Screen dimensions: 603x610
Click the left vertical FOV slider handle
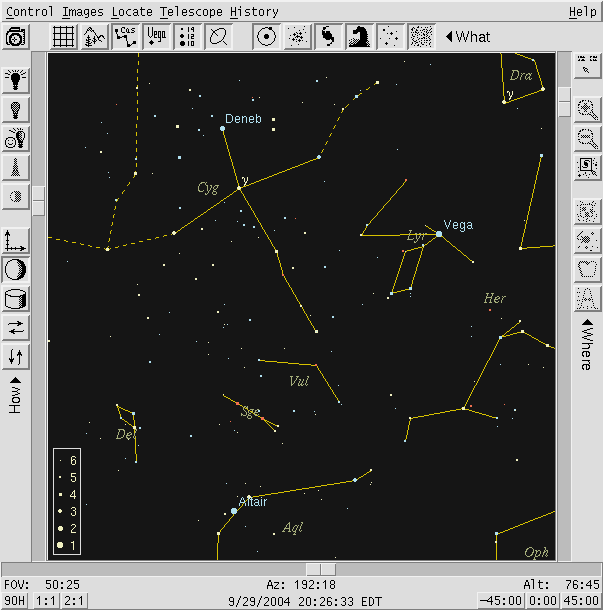tap(39, 201)
